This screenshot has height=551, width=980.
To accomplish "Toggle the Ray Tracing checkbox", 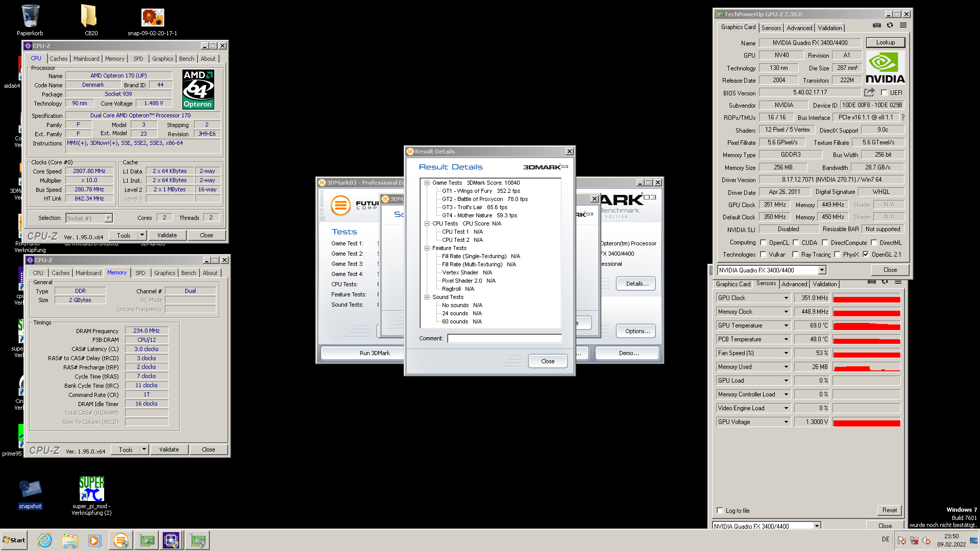I will point(795,255).
